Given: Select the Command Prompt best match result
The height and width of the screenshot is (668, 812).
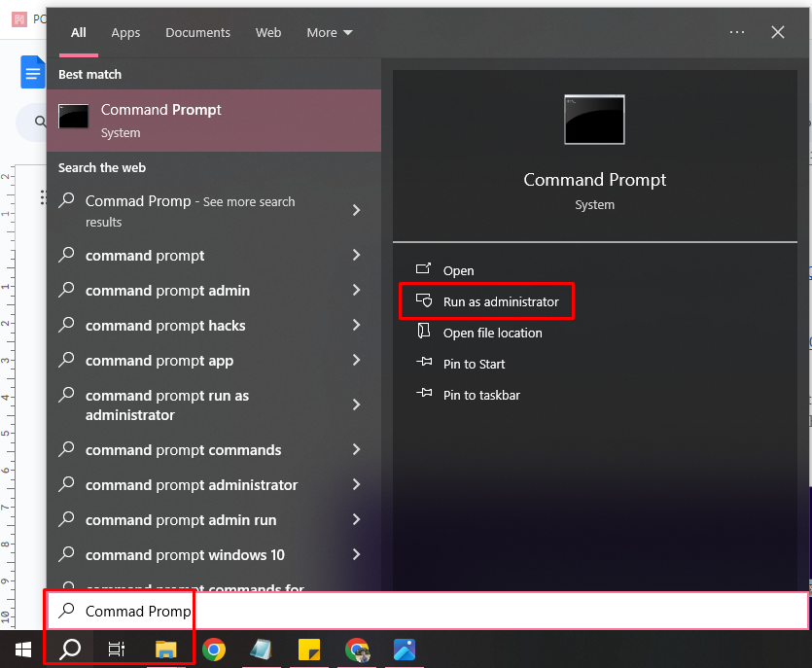Looking at the screenshot, I should [x=214, y=121].
